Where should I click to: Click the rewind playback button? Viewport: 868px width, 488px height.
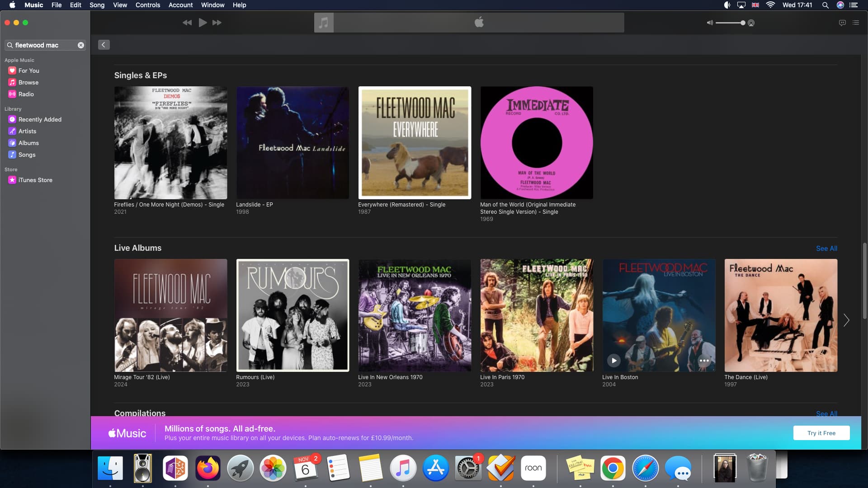tap(187, 23)
